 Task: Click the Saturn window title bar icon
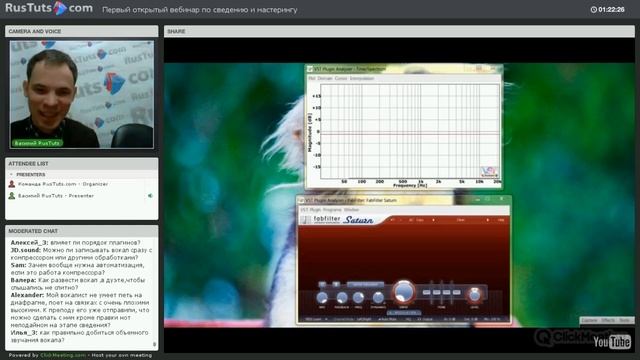click(301, 200)
